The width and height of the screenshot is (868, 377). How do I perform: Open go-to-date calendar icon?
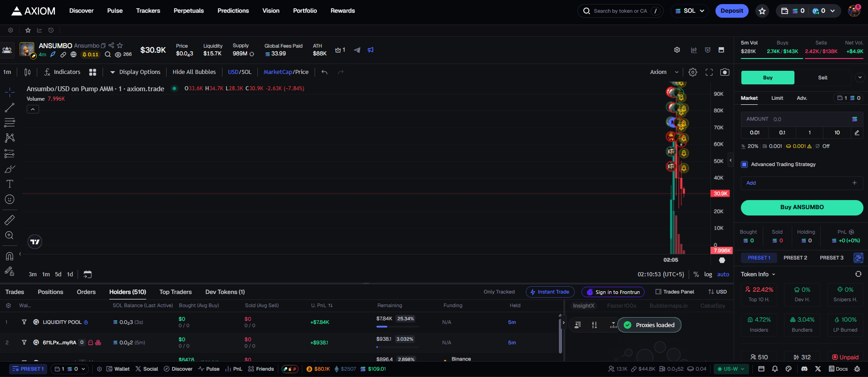coord(88,274)
